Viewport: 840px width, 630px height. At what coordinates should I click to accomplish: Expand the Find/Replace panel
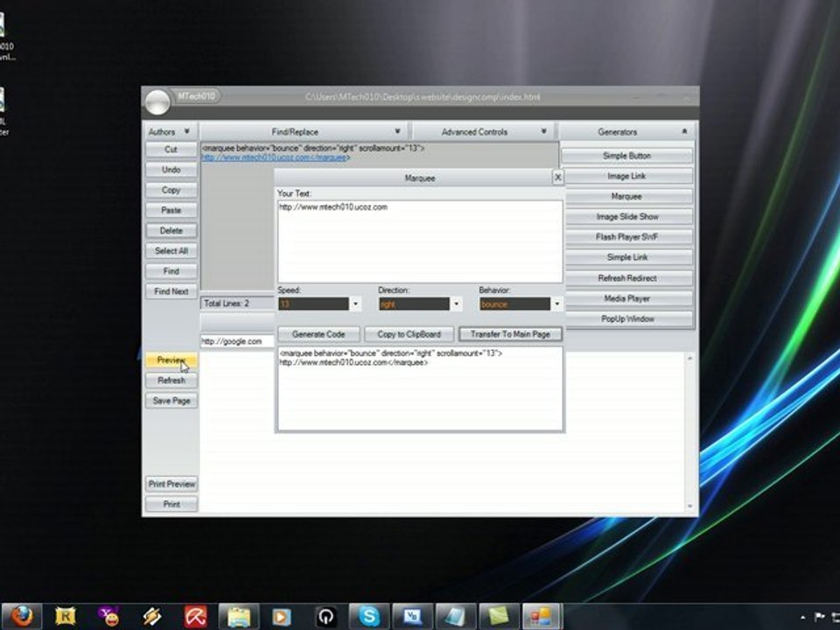(x=397, y=131)
